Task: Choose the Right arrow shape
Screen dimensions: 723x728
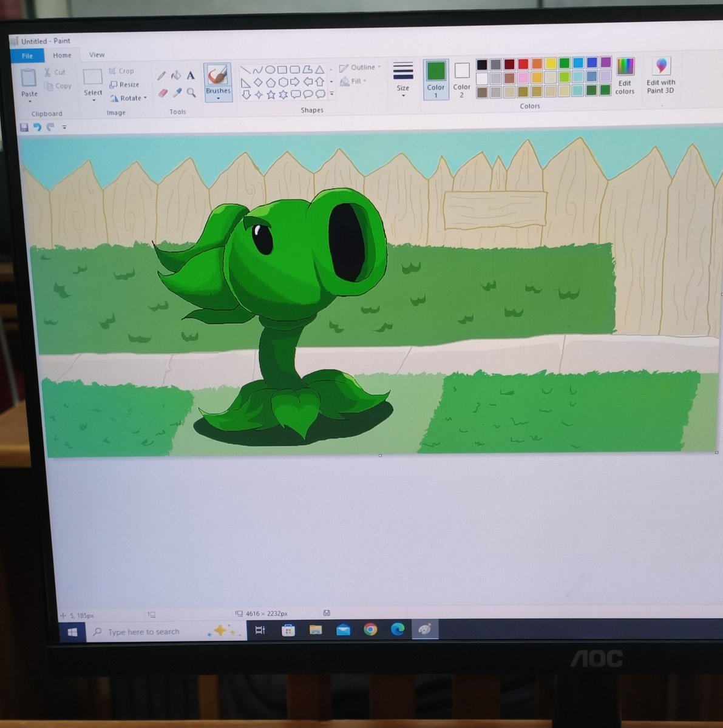Action: click(x=296, y=82)
